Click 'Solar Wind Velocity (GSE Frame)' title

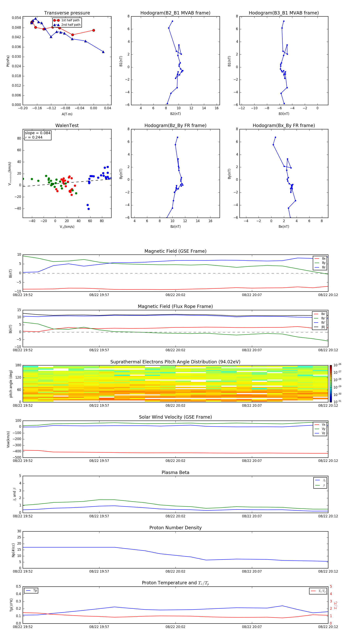click(175, 417)
